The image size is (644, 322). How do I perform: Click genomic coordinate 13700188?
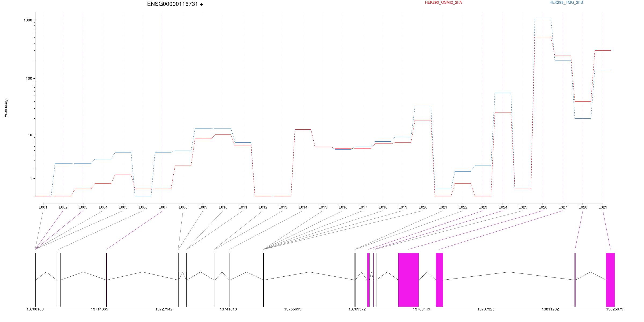(x=35, y=309)
